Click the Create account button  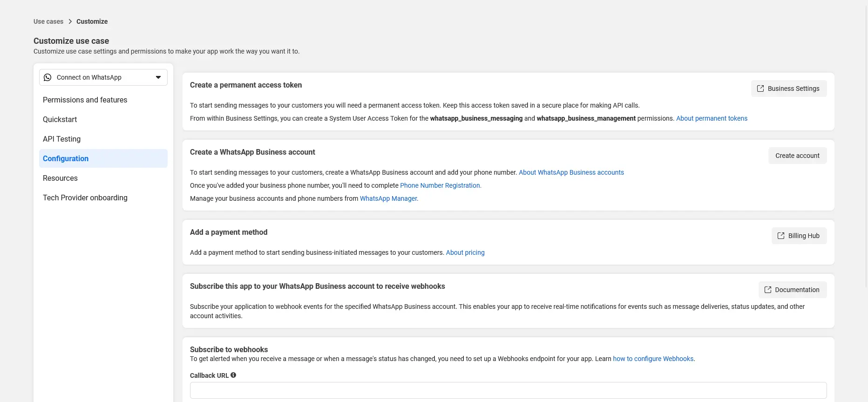click(x=798, y=156)
